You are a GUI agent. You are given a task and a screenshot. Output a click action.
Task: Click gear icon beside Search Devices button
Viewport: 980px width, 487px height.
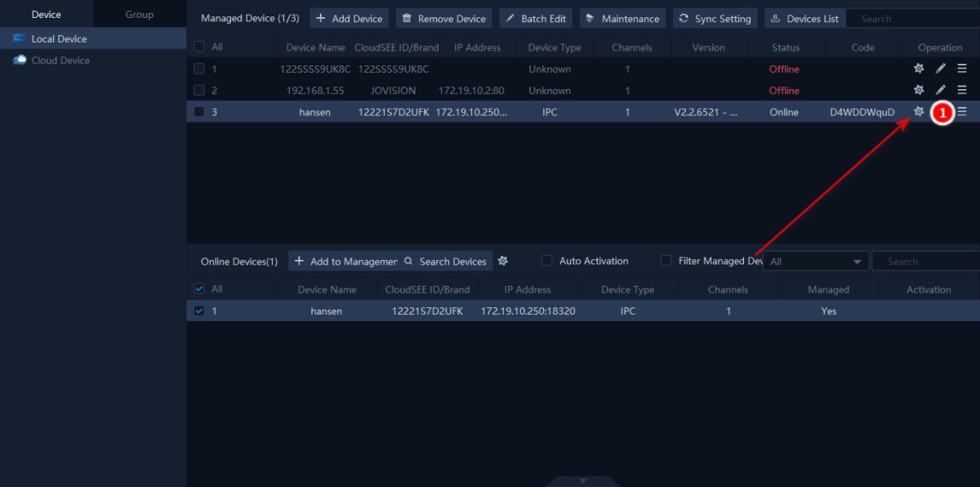point(503,261)
